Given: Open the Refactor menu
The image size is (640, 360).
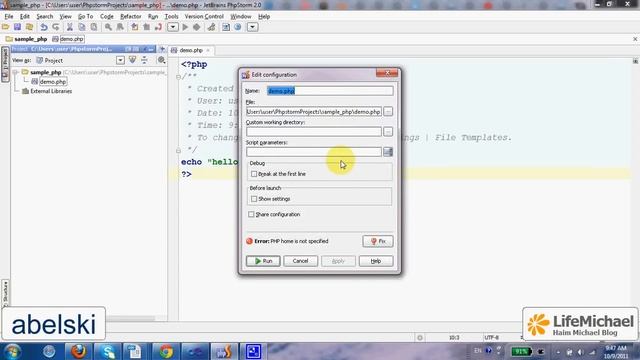Looking at the screenshot, I should coord(131,16).
